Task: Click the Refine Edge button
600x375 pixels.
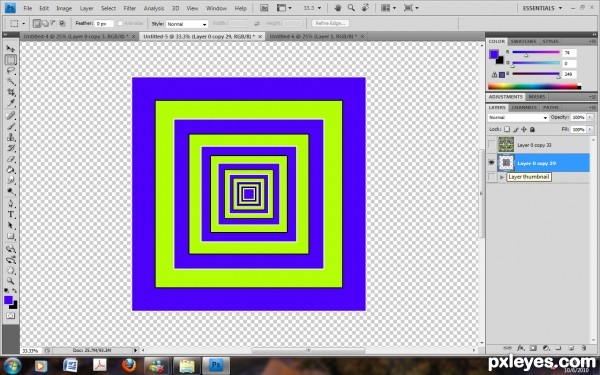Action: tap(330, 23)
